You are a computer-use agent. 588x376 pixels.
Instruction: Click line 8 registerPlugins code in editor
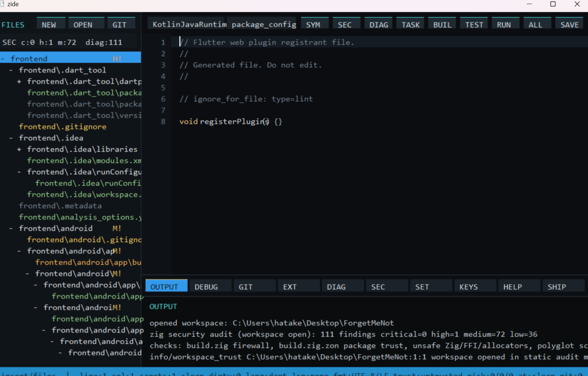point(231,122)
